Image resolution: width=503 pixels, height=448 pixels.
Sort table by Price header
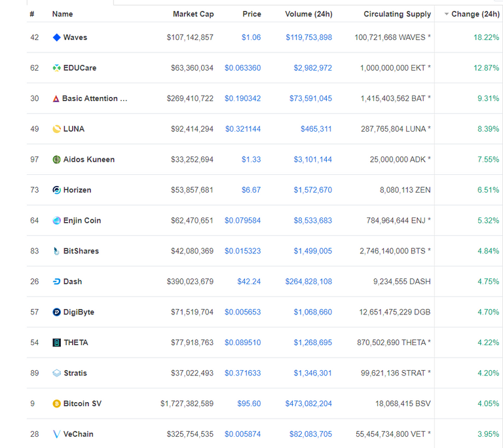point(251,14)
